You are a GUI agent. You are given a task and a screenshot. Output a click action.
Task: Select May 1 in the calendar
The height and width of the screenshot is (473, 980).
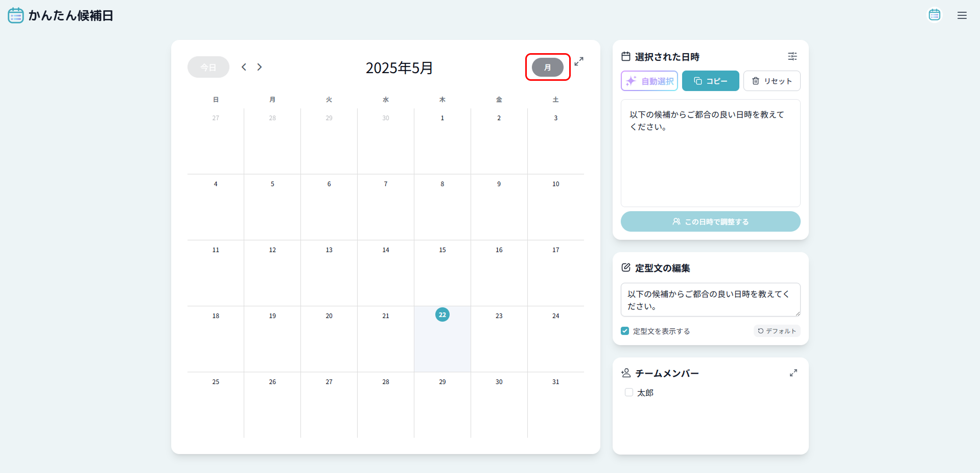pos(442,141)
